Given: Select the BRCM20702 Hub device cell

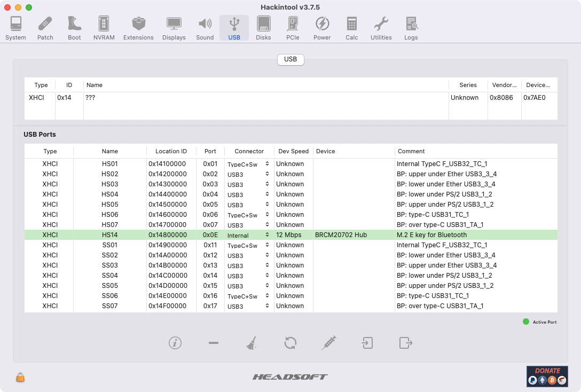Looking at the screenshot, I should (x=341, y=235).
